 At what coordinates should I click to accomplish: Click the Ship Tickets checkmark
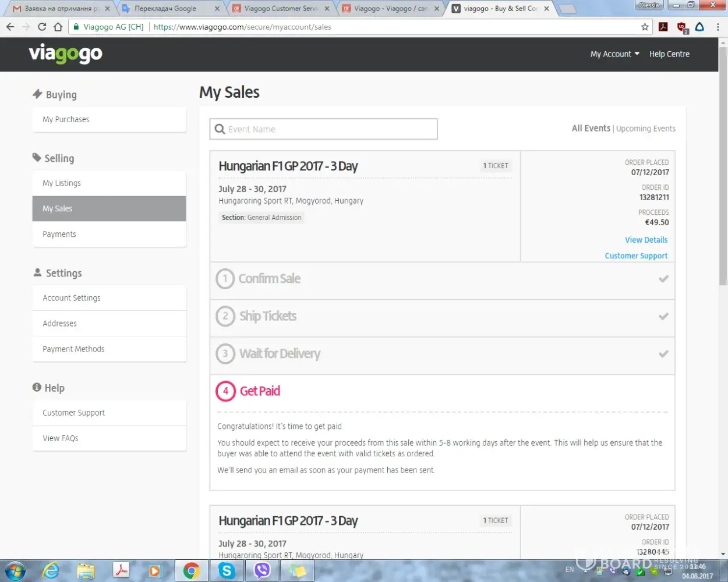tap(663, 317)
